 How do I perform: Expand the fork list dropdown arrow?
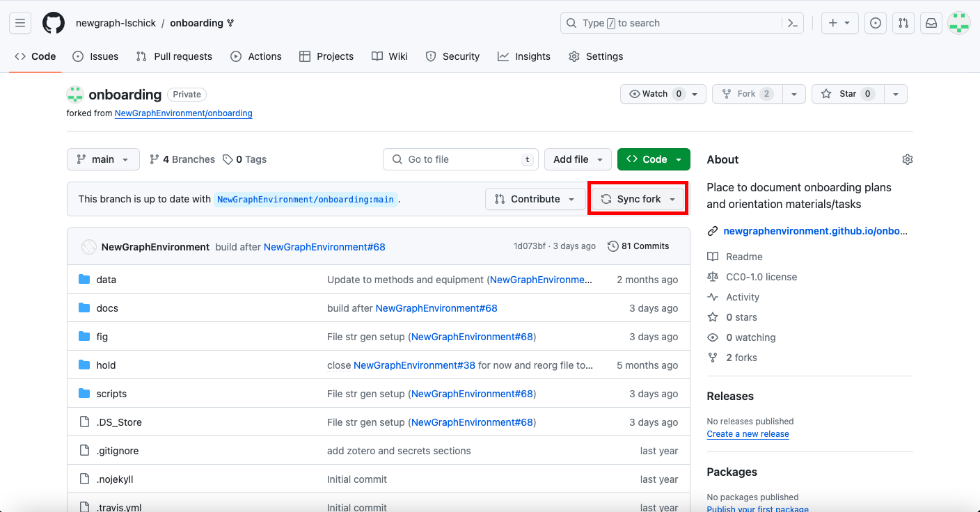point(794,94)
